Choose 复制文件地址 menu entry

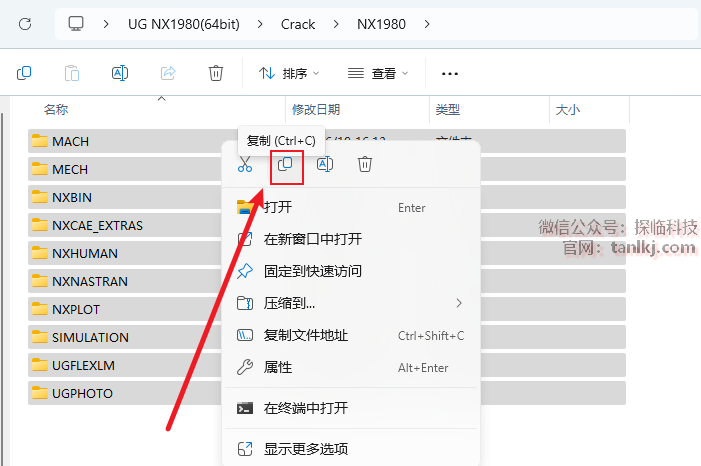[351, 335]
